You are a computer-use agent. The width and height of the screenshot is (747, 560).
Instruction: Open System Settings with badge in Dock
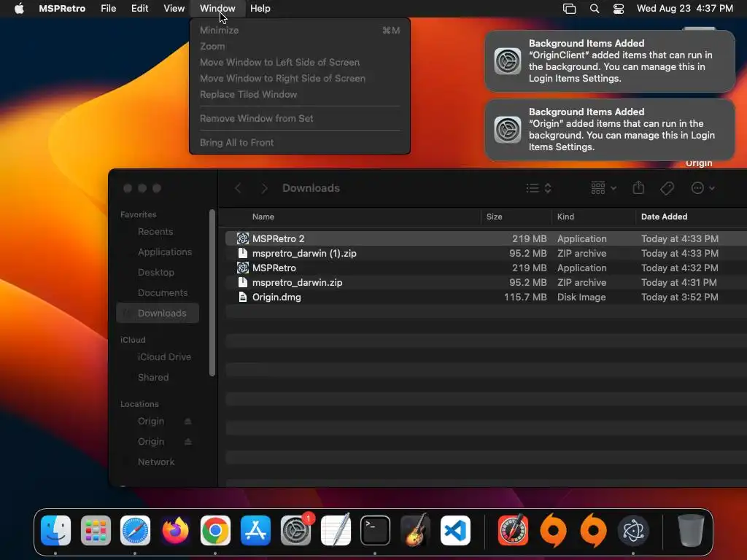pyautogui.click(x=295, y=531)
